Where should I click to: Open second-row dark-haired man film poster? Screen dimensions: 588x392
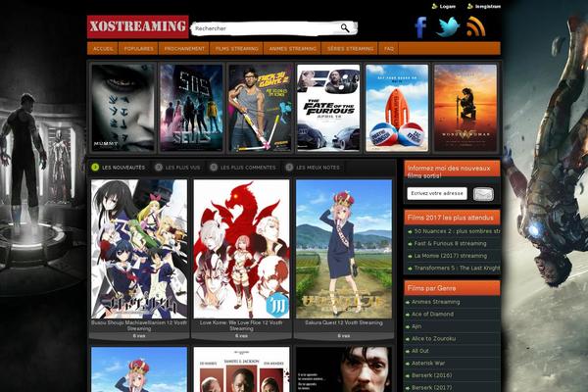coord(344,369)
